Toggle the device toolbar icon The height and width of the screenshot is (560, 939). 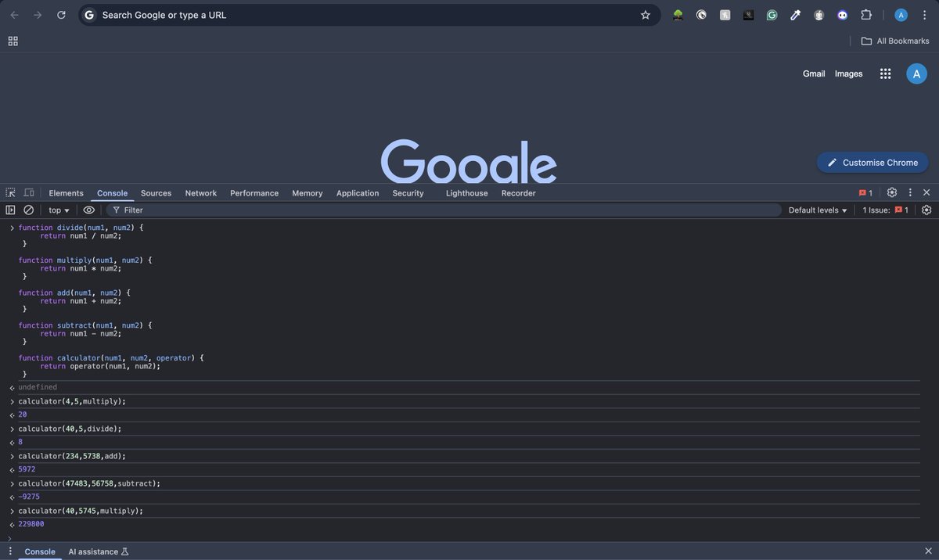point(29,192)
